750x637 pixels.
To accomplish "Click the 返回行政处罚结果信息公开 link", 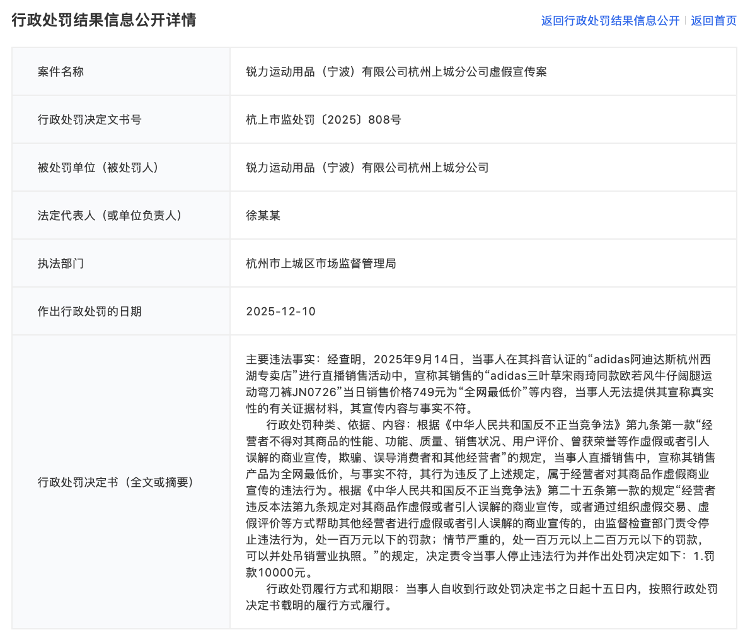I will coord(610,20).
